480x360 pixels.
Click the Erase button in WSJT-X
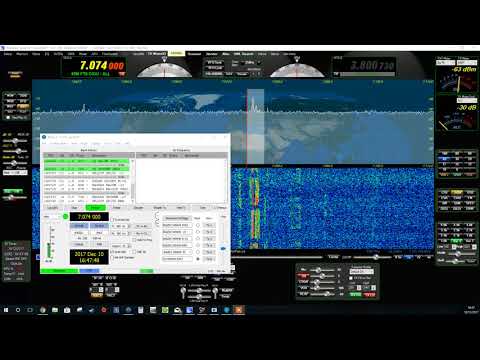117,208
